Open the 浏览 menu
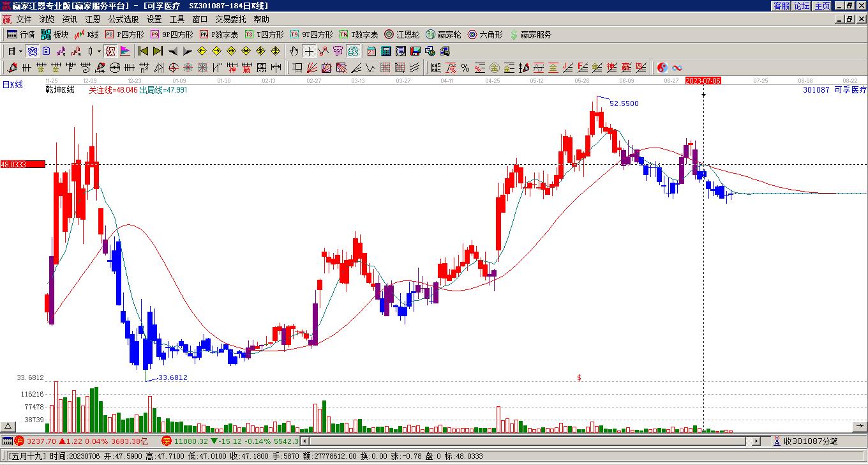Image resolution: width=868 pixels, height=465 pixels. pyautogui.click(x=47, y=19)
